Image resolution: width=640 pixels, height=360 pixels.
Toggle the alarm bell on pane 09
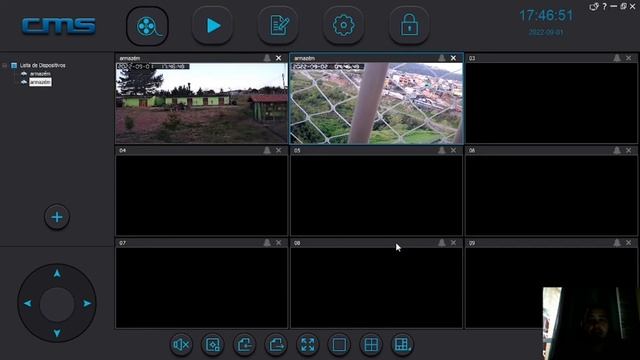(617, 243)
